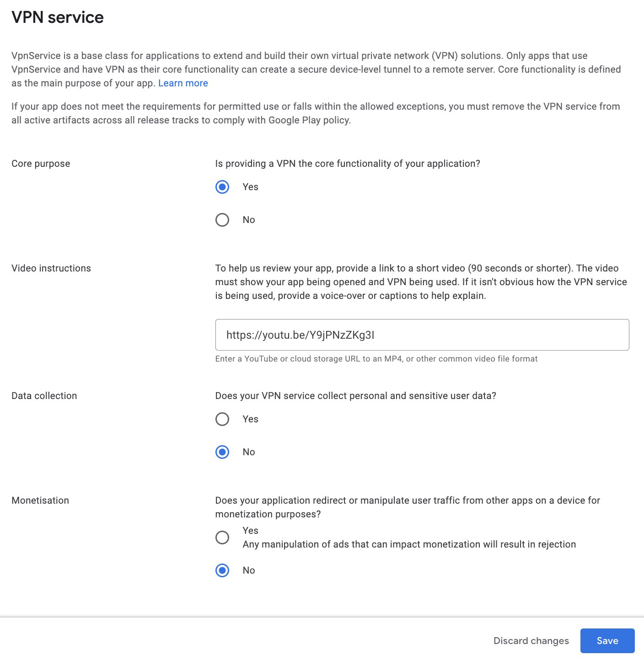Choose Yes radio for personal data collection

point(222,419)
